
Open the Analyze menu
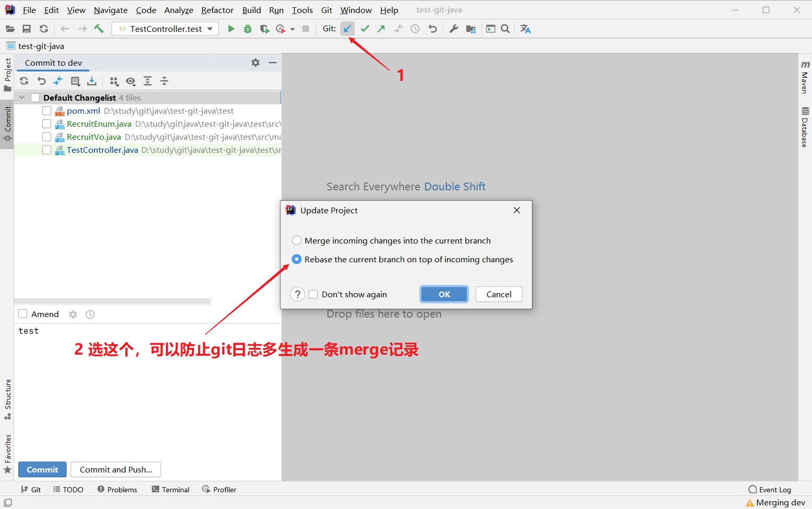coord(178,10)
